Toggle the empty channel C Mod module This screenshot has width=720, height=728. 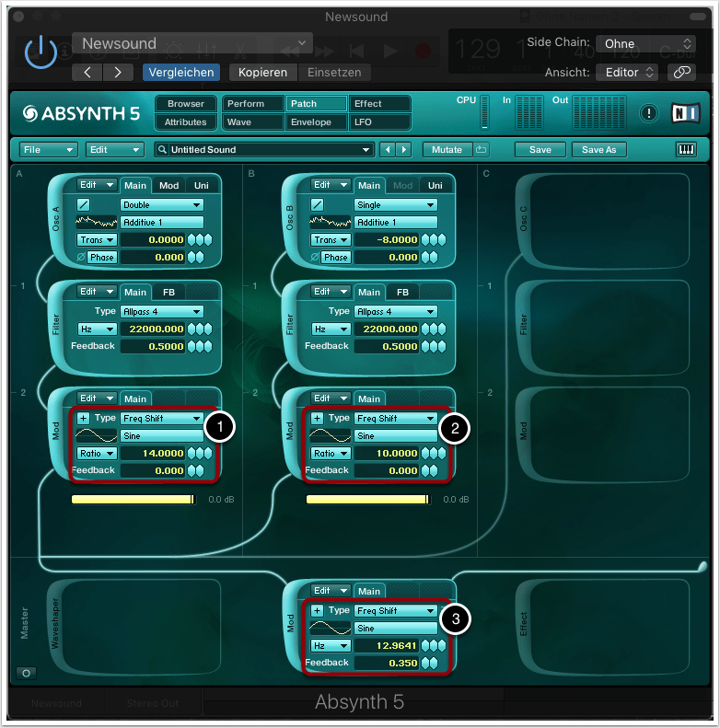coord(603,434)
